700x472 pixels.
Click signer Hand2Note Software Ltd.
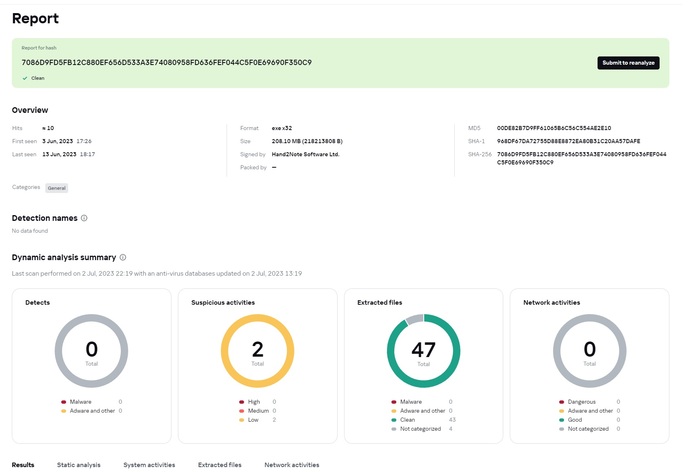(x=305, y=155)
